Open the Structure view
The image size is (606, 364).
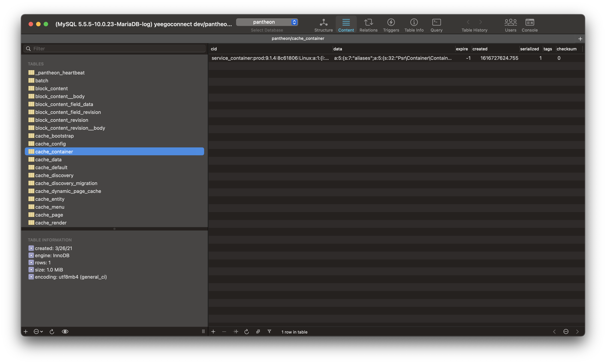click(323, 25)
